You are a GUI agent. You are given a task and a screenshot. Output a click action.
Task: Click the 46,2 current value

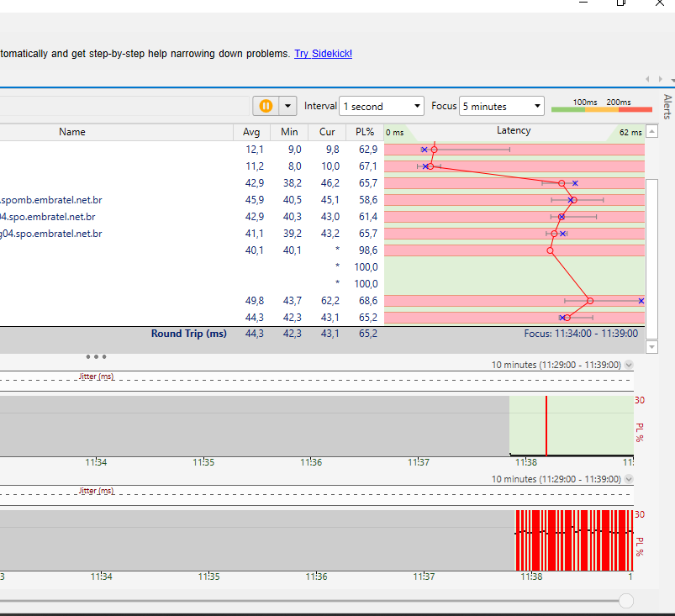(x=330, y=183)
